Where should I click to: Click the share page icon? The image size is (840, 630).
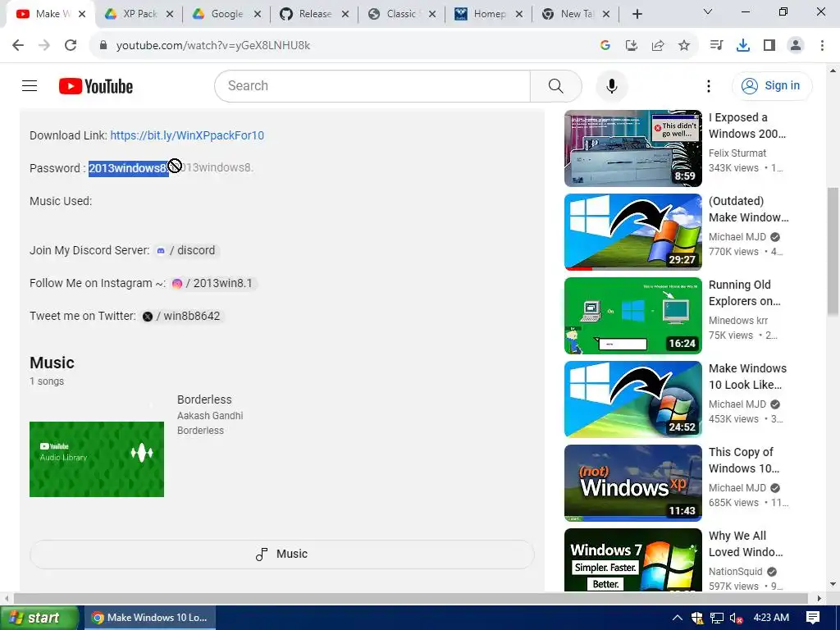tap(658, 46)
